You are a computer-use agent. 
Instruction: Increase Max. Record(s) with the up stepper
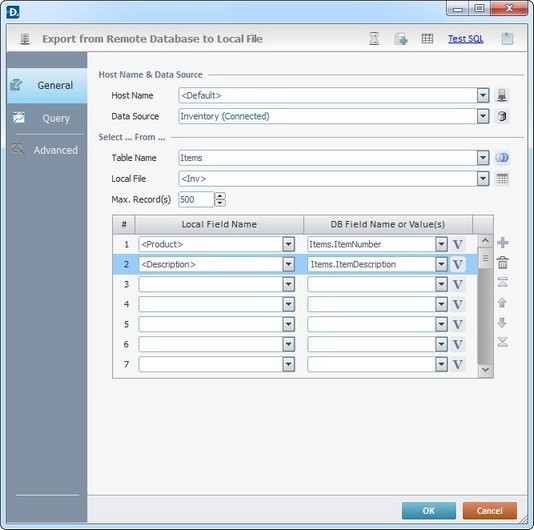click(x=220, y=196)
